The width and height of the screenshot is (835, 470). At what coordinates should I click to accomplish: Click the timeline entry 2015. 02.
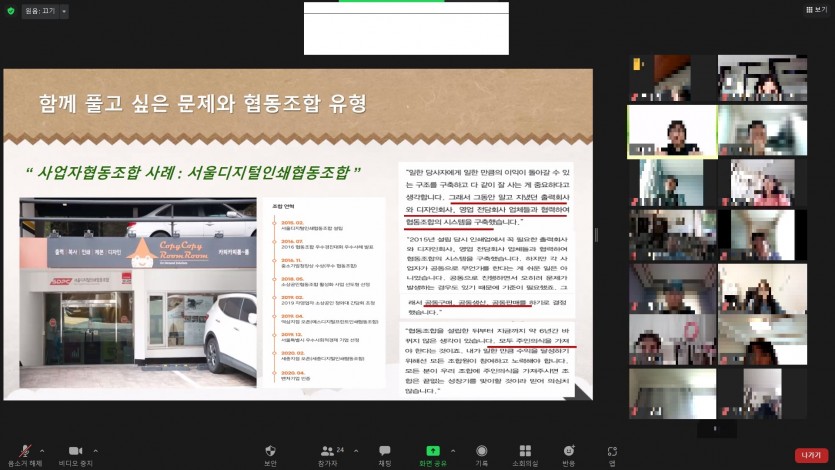tap(292, 222)
